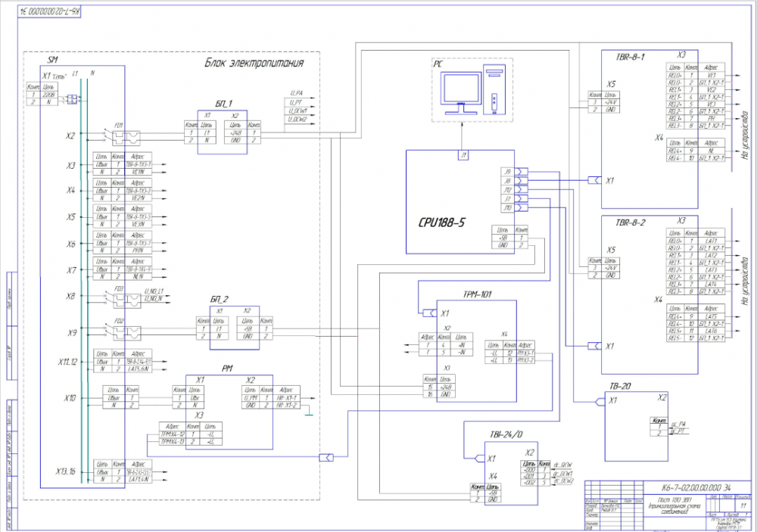Click the U_DCW1 output label

pos(298,111)
